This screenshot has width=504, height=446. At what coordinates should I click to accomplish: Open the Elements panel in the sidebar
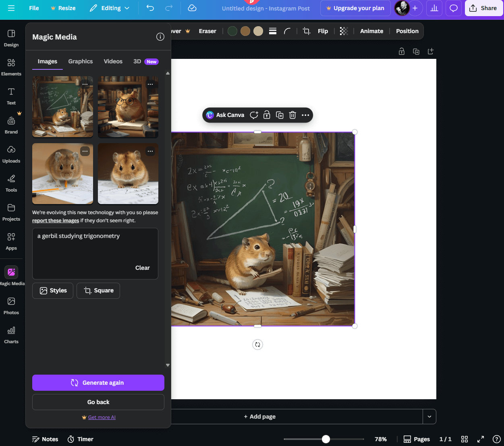click(11, 67)
